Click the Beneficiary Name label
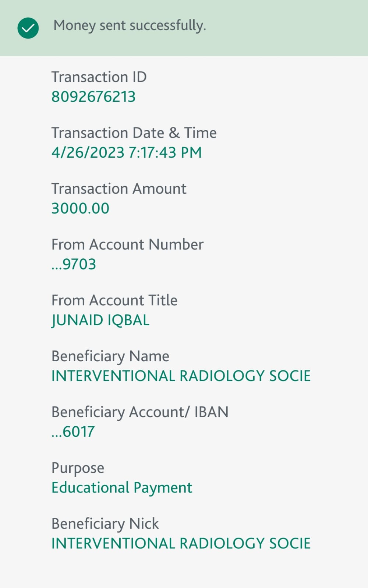The height and width of the screenshot is (588, 368). [x=110, y=356]
